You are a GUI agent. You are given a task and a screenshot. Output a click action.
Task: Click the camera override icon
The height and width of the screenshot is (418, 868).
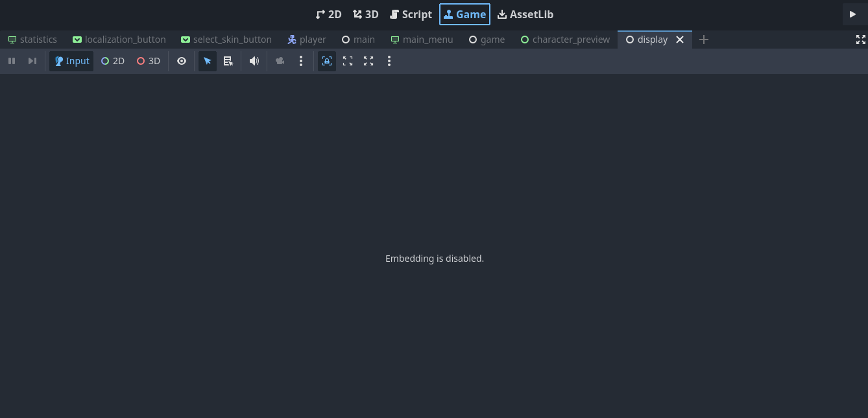[x=280, y=61]
